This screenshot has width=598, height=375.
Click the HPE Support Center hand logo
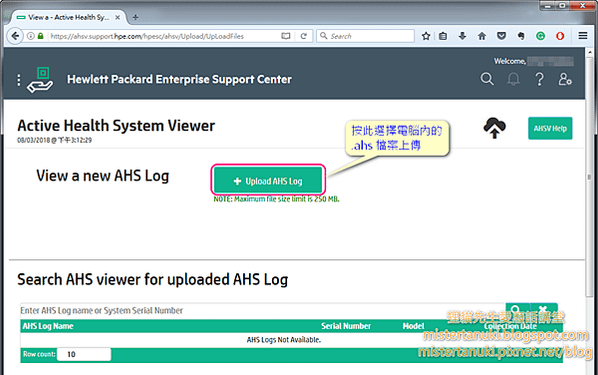40,80
